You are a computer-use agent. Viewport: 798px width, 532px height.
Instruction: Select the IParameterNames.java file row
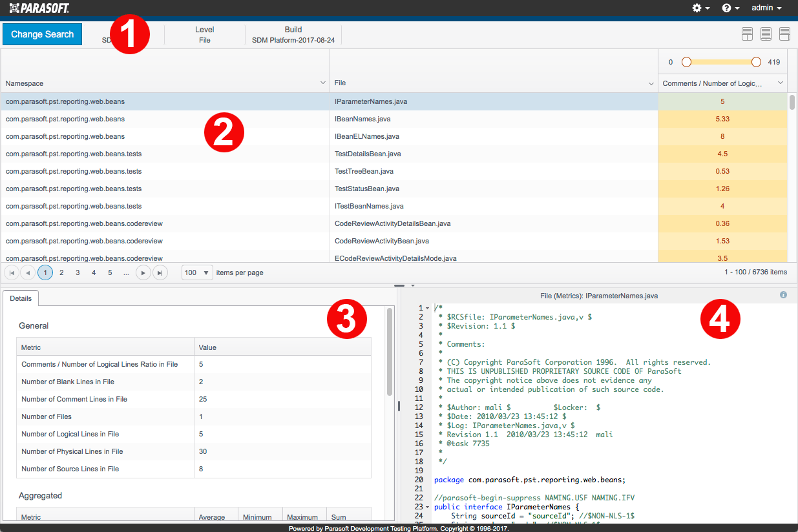[371, 101]
